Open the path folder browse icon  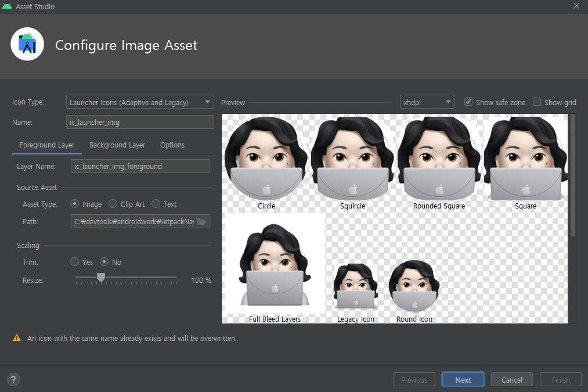(201, 222)
